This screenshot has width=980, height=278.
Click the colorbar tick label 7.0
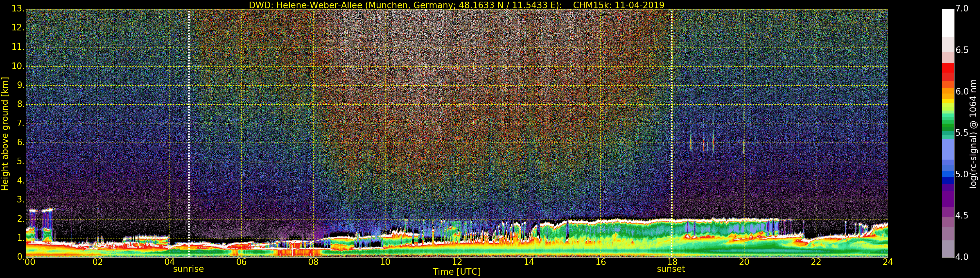tap(962, 9)
